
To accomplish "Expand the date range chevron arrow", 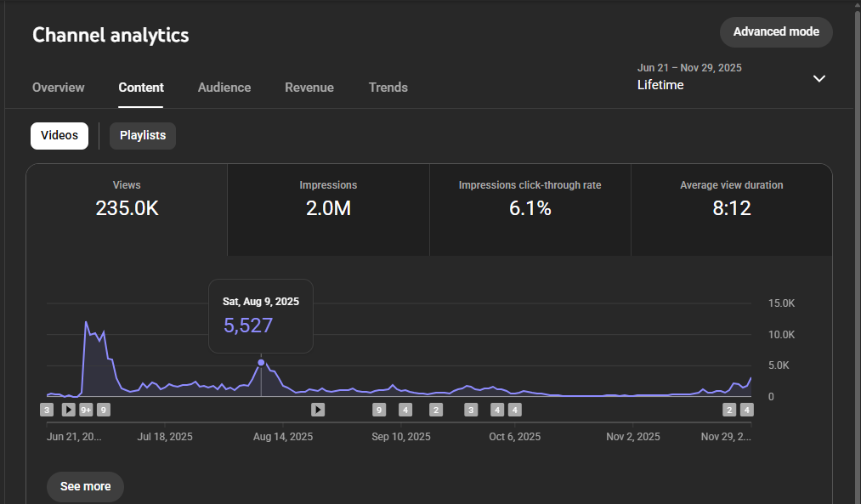I will 819,78.
